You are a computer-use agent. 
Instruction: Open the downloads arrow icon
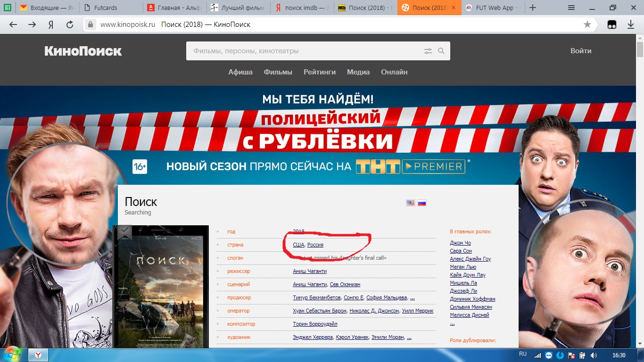631,25
